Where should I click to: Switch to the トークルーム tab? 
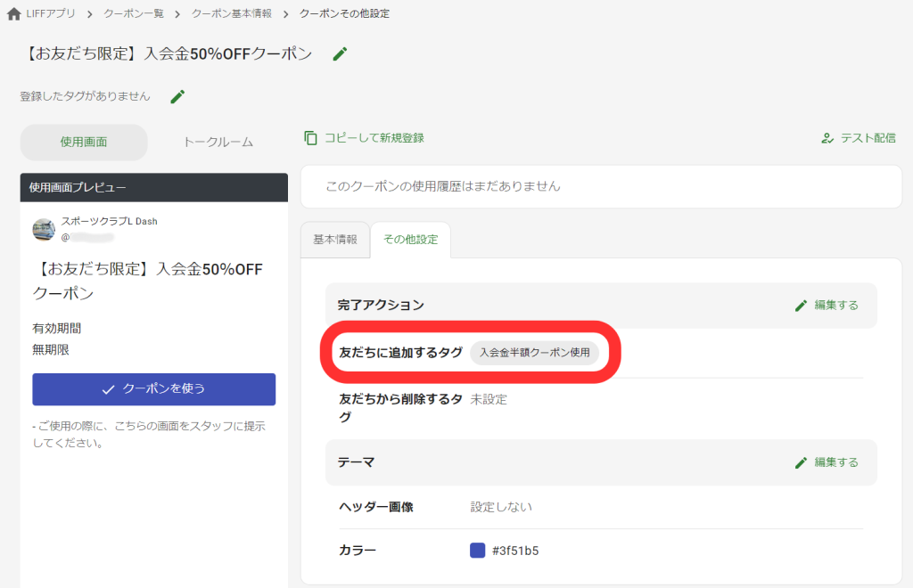pos(217,142)
